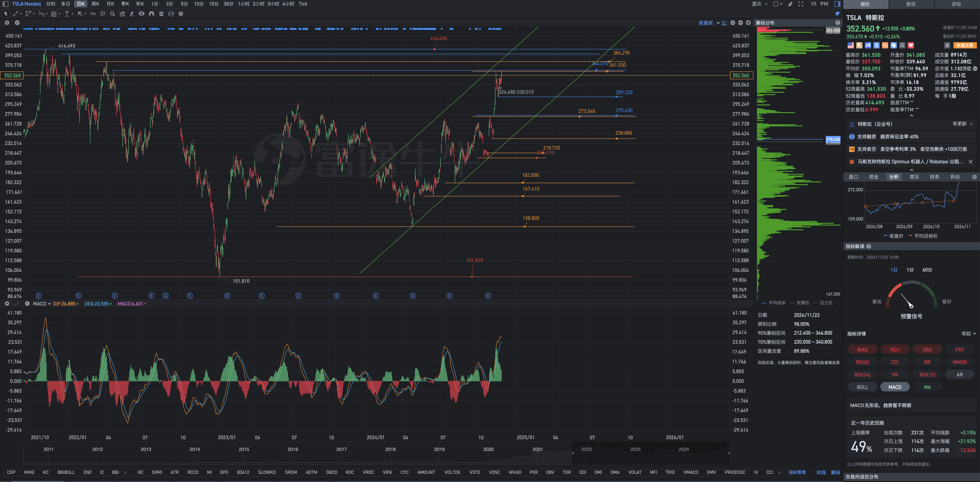The image size is (980, 482).
Task: Select 1分 in indicator interpretation
Action: pyautogui.click(x=910, y=270)
